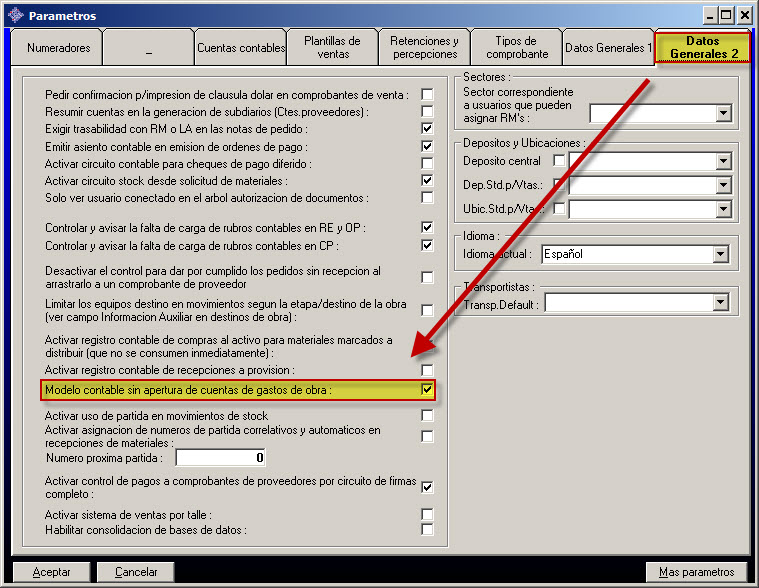759x588 pixels.
Task: Enable Activar sistema de ventas por talle
Action: [x=427, y=514]
